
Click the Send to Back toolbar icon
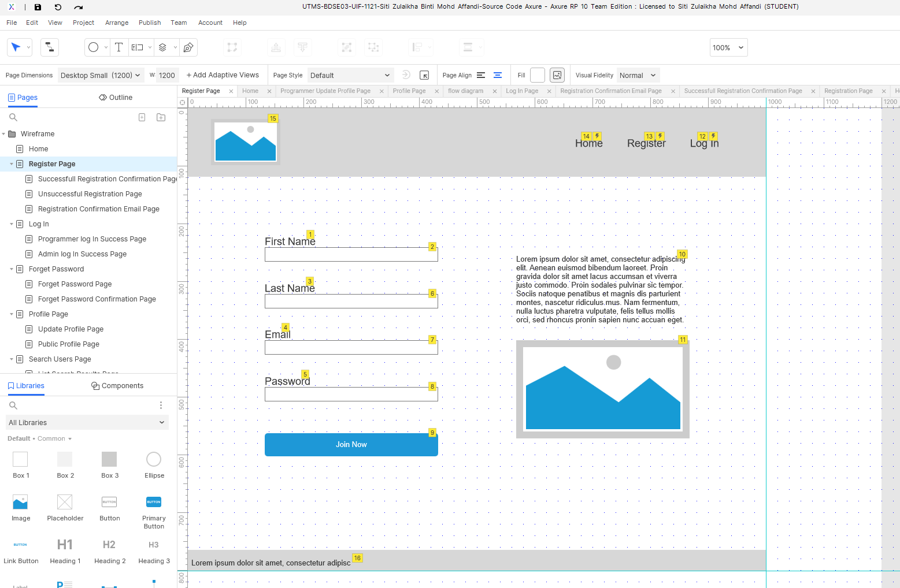tap(302, 47)
